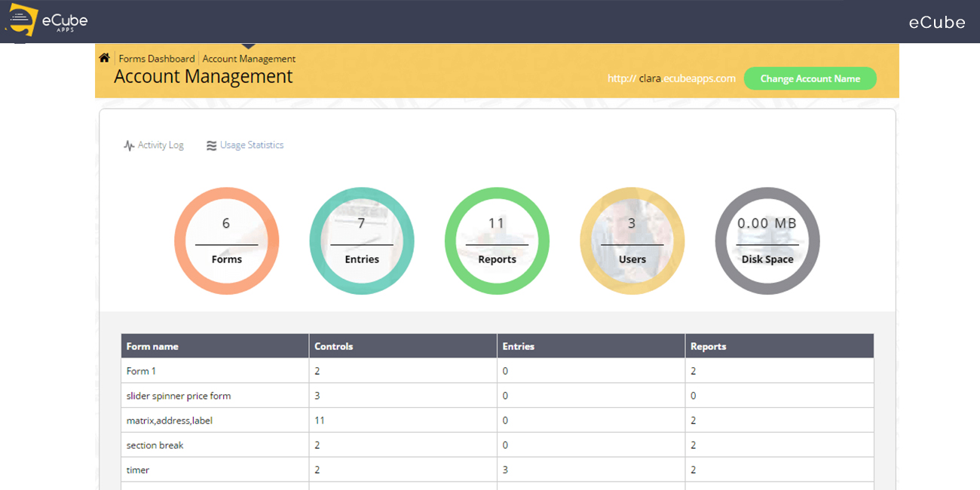Click the Reports counter circle showing 11
Screen dimensions: 980x490
click(x=497, y=240)
